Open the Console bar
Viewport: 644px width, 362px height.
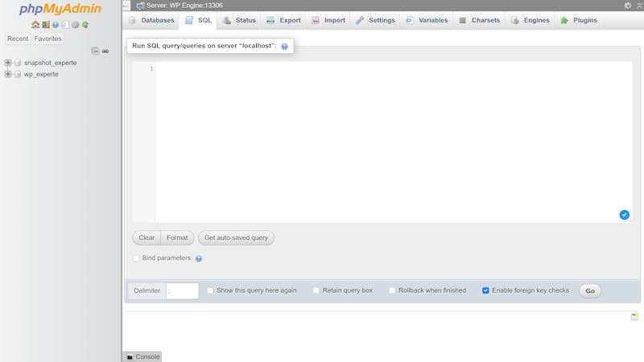pos(142,357)
